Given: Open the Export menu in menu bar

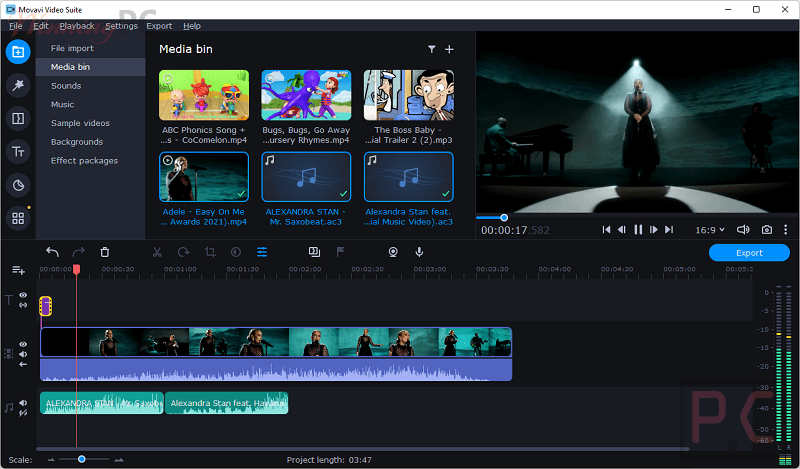Looking at the screenshot, I should point(159,26).
